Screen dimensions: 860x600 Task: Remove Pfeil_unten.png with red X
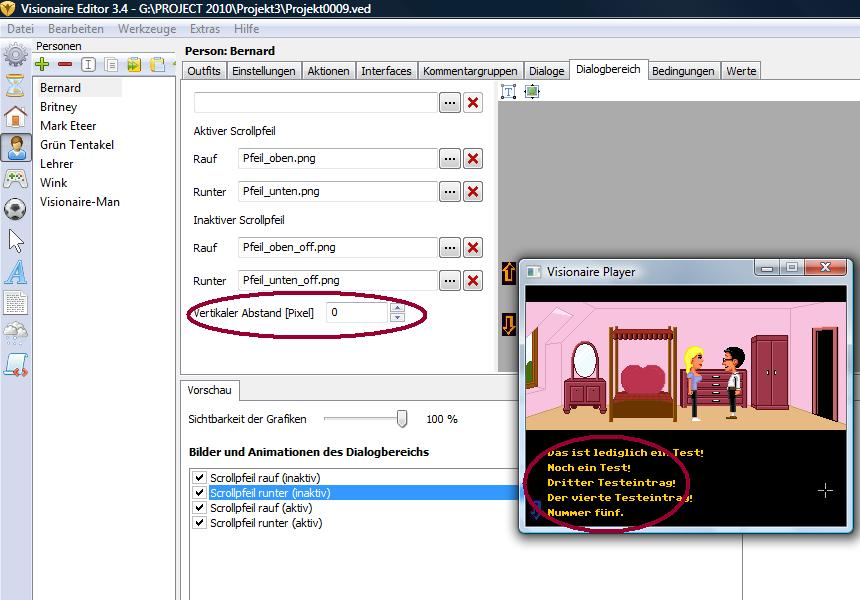coord(473,192)
